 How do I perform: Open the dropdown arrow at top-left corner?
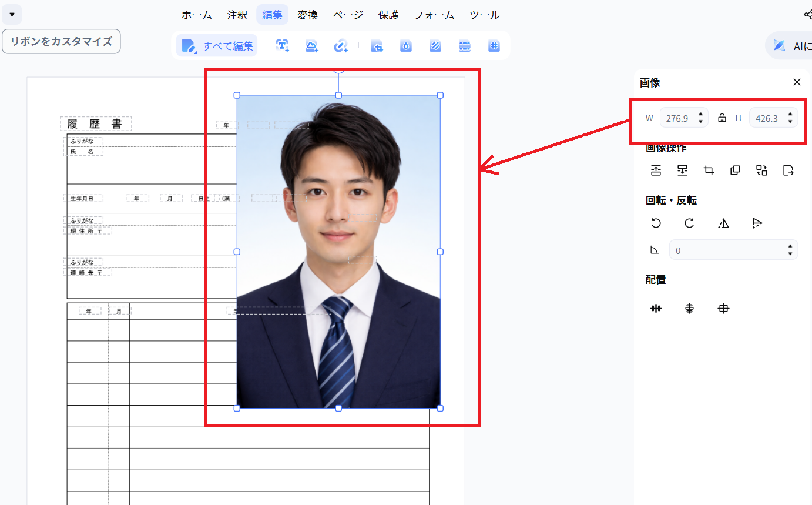point(12,14)
